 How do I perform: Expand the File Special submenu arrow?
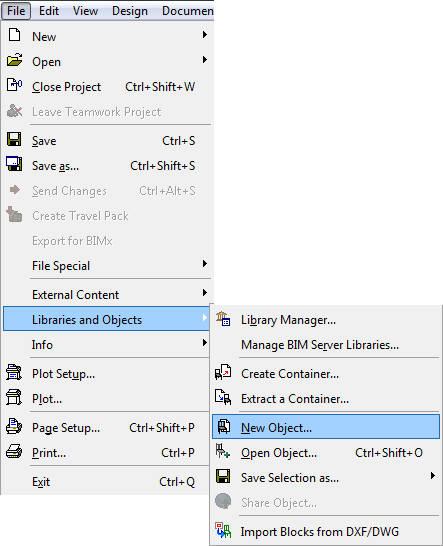(x=205, y=264)
